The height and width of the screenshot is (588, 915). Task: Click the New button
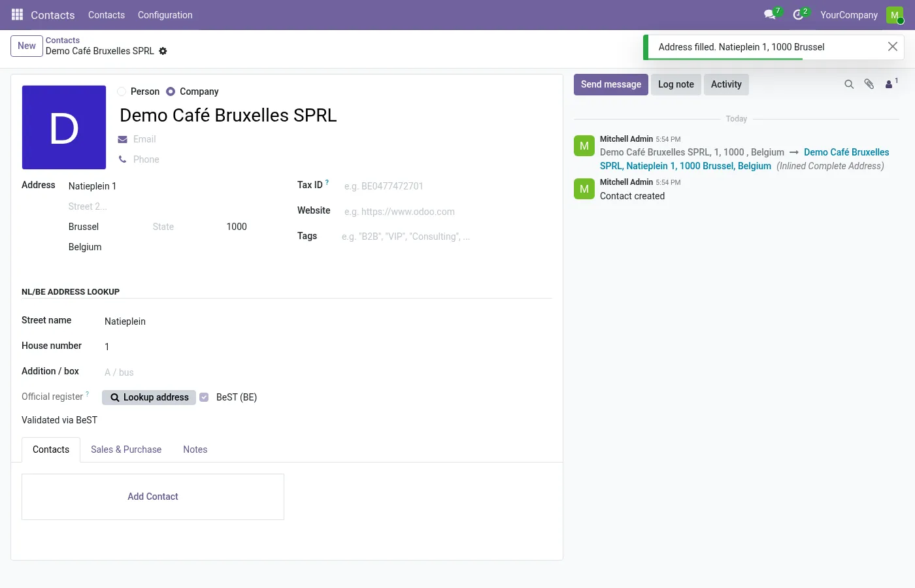27,46
